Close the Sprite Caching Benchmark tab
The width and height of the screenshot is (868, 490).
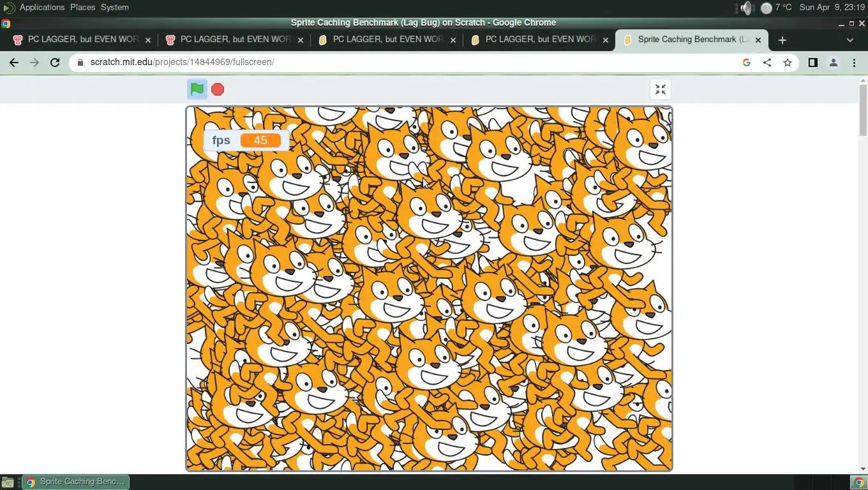[x=758, y=40]
